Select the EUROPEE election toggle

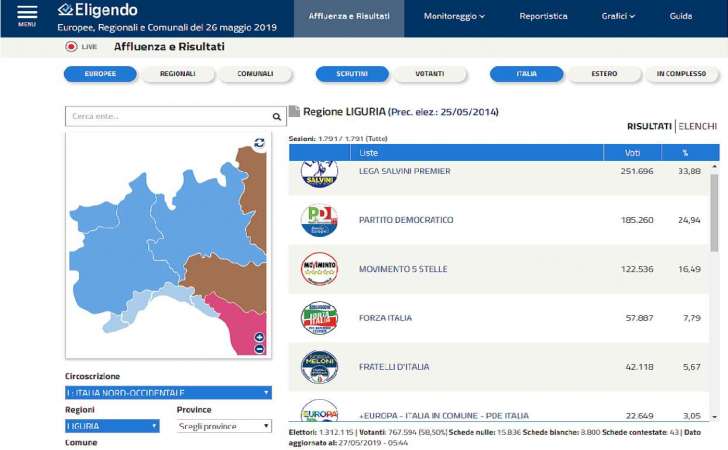point(100,74)
